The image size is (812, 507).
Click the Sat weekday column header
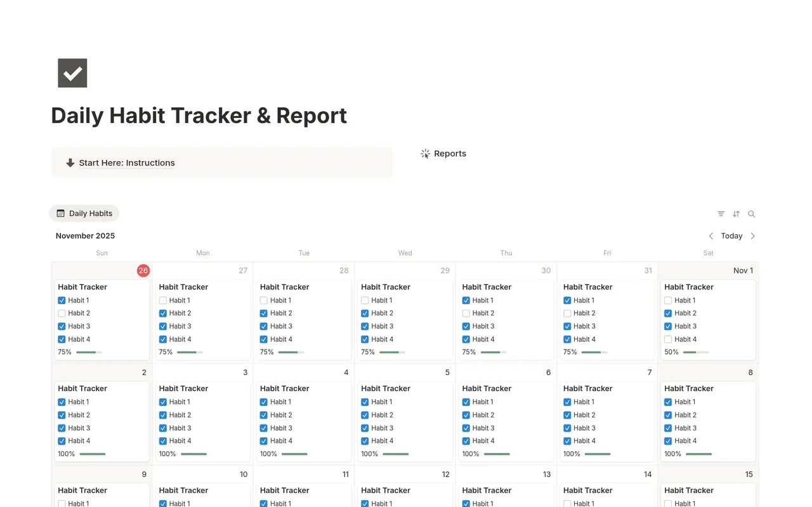pos(709,253)
